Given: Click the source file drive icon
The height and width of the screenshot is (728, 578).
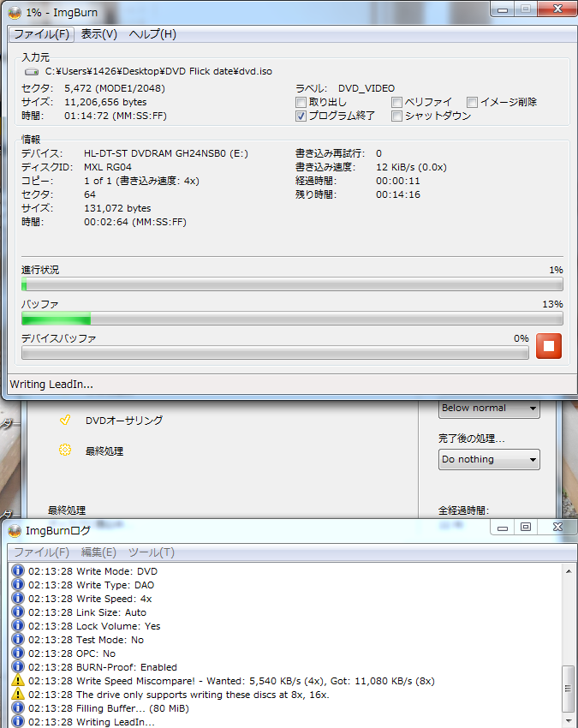Looking at the screenshot, I should coord(32,71).
